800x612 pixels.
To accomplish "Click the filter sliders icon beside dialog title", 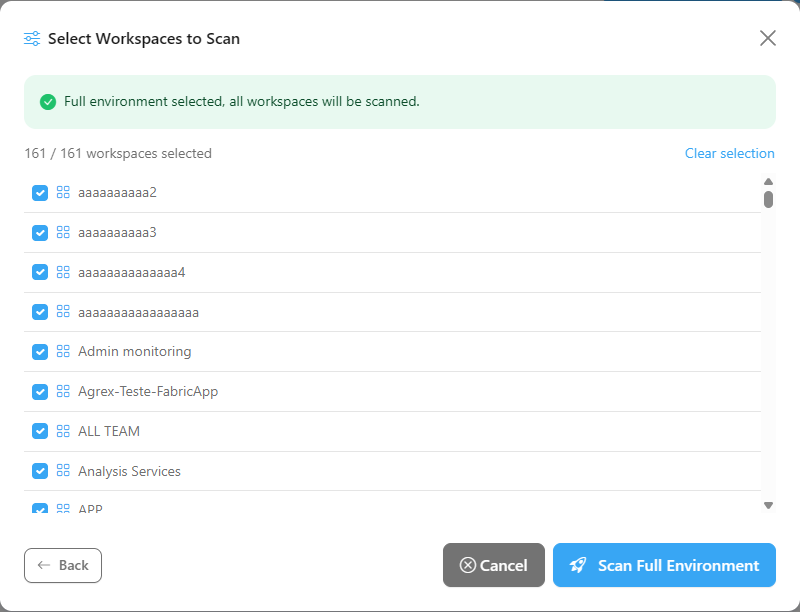I will [32, 39].
